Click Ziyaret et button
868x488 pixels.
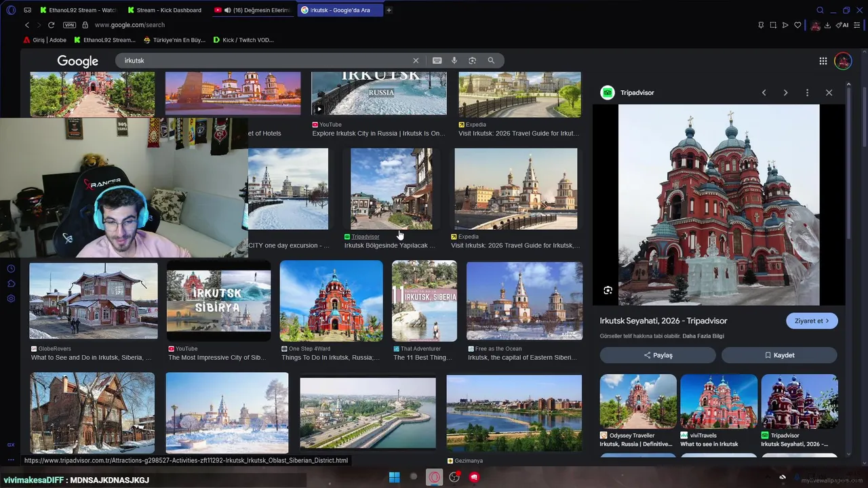(812, 321)
